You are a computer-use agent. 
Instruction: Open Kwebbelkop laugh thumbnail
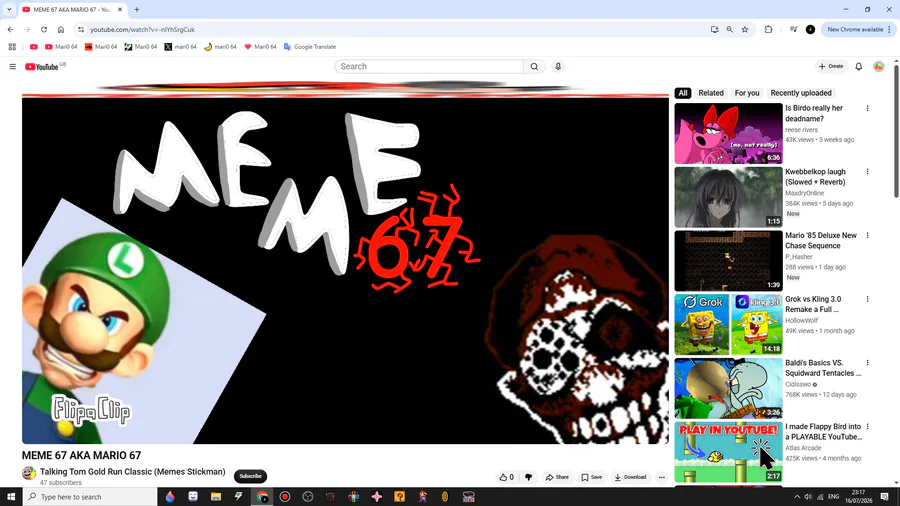pos(728,197)
